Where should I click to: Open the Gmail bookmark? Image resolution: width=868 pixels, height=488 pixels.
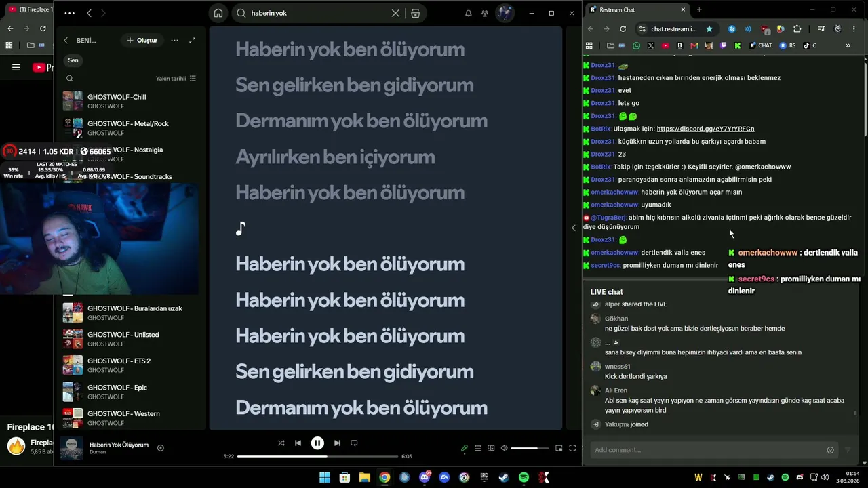click(694, 45)
